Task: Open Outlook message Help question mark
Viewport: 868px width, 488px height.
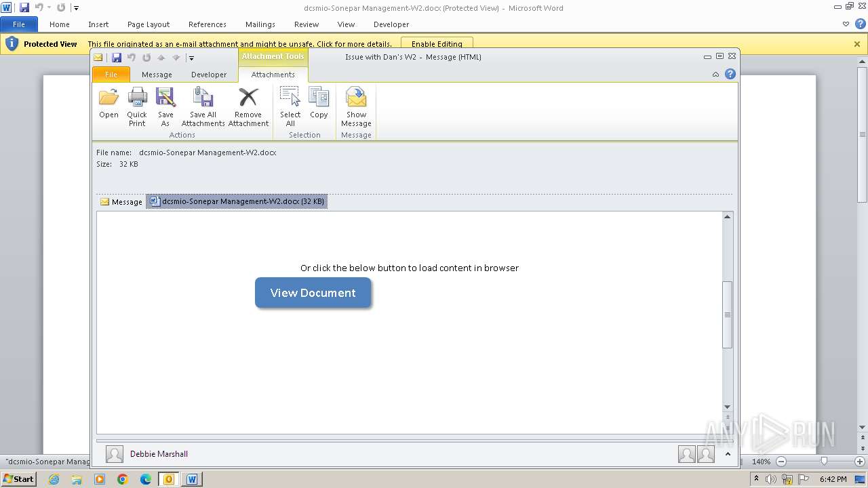Action: pos(730,74)
